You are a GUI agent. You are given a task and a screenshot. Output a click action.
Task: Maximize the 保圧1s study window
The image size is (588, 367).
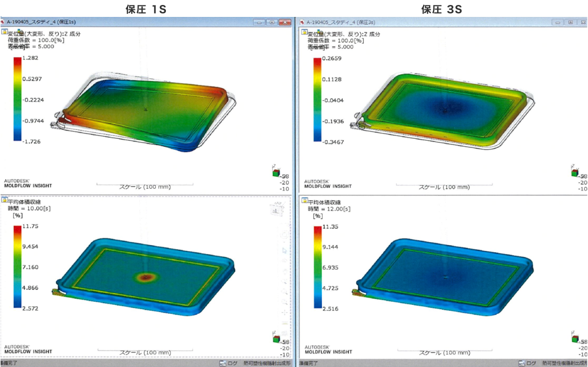click(x=272, y=22)
